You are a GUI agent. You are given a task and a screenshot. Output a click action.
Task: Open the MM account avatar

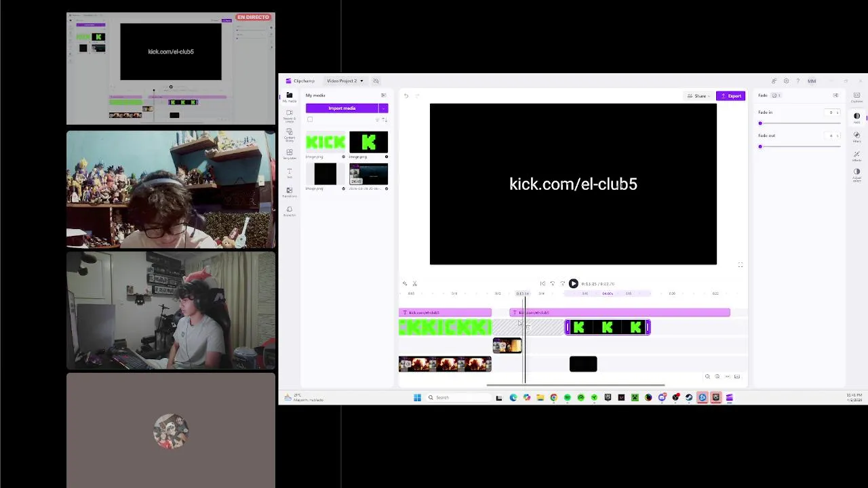click(812, 81)
